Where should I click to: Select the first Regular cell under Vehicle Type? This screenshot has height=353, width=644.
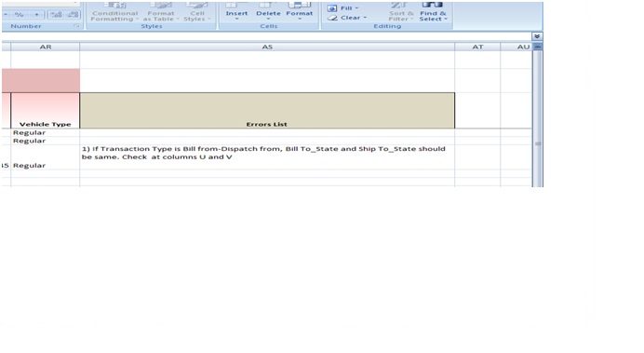click(46, 133)
